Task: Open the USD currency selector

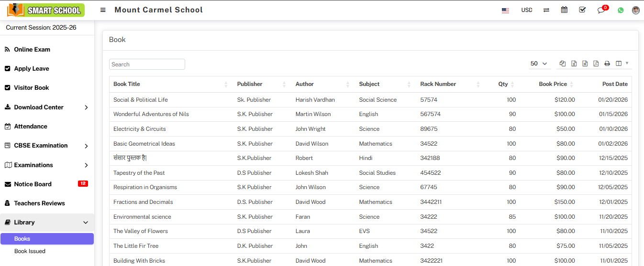Action: pyautogui.click(x=526, y=10)
